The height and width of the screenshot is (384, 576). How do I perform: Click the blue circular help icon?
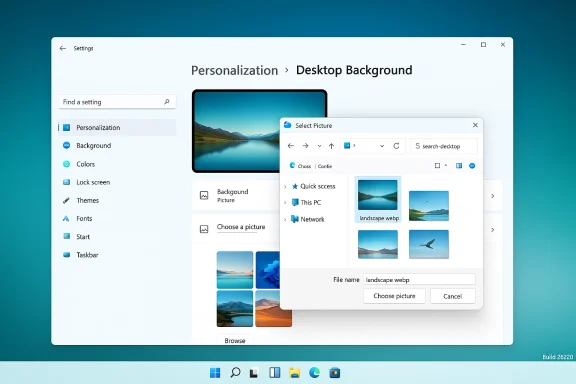[472, 166]
